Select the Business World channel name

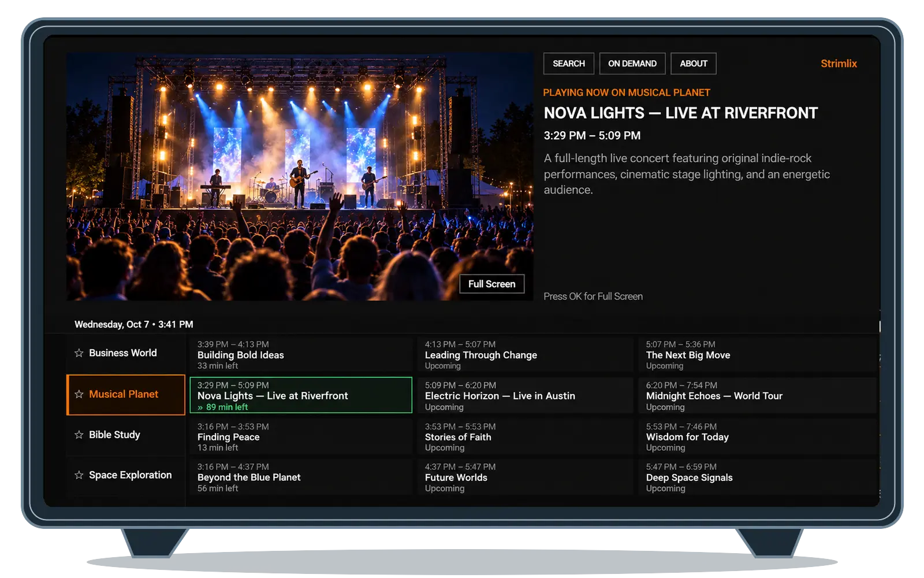pyautogui.click(x=123, y=353)
